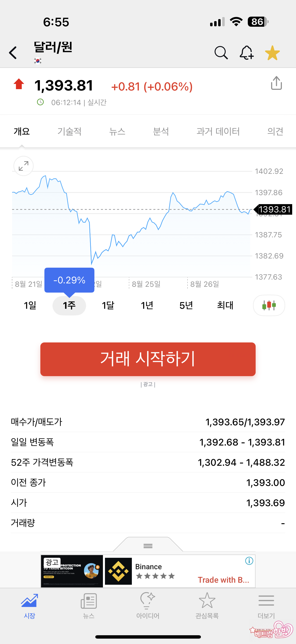Tap the back arrow icon
Image resolution: width=296 pixels, height=644 pixels.
(13, 53)
